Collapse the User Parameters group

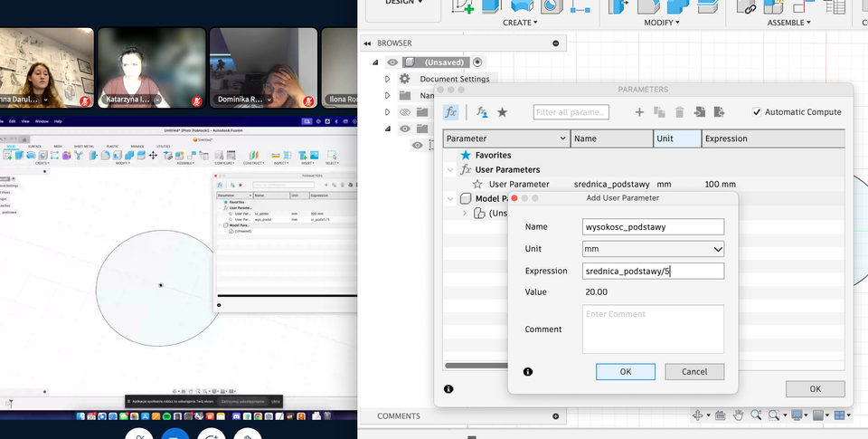[450, 169]
